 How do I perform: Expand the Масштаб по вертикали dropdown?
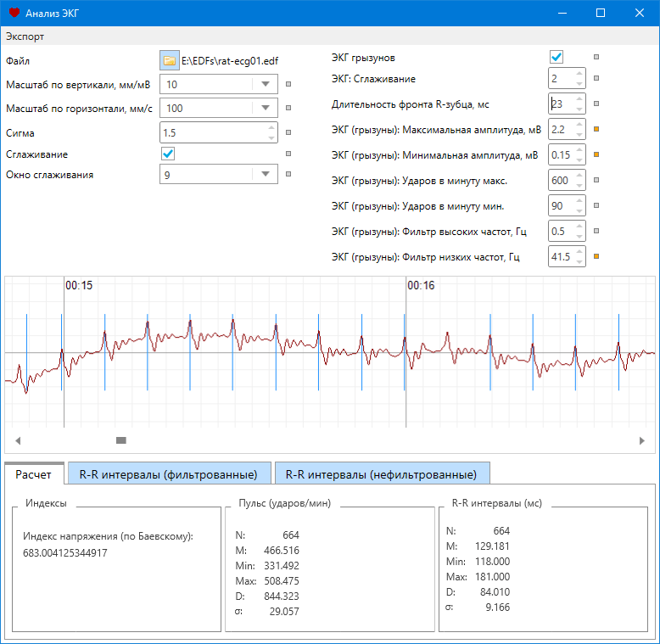click(x=266, y=84)
